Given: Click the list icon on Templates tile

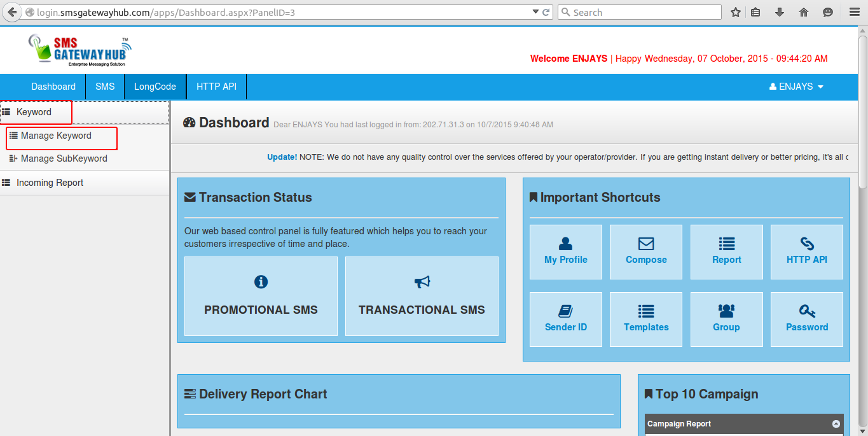Looking at the screenshot, I should click(646, 311).
